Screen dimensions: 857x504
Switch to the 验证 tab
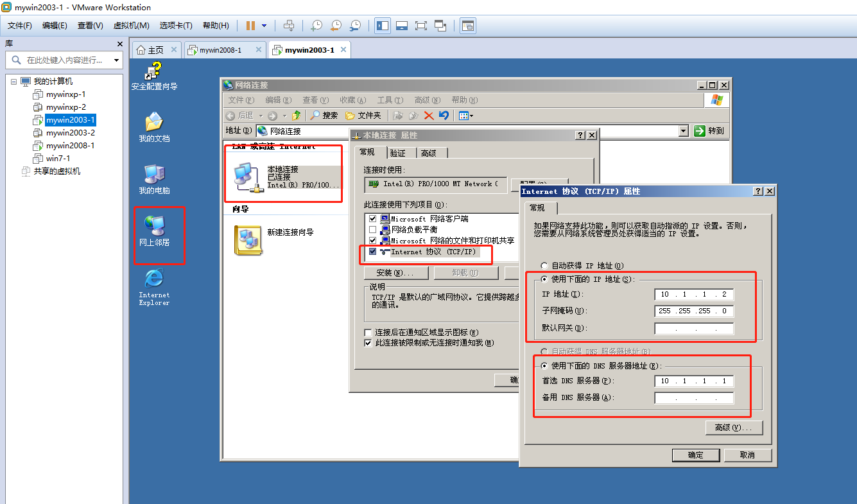pyautogui.click(x=398, y=153)
